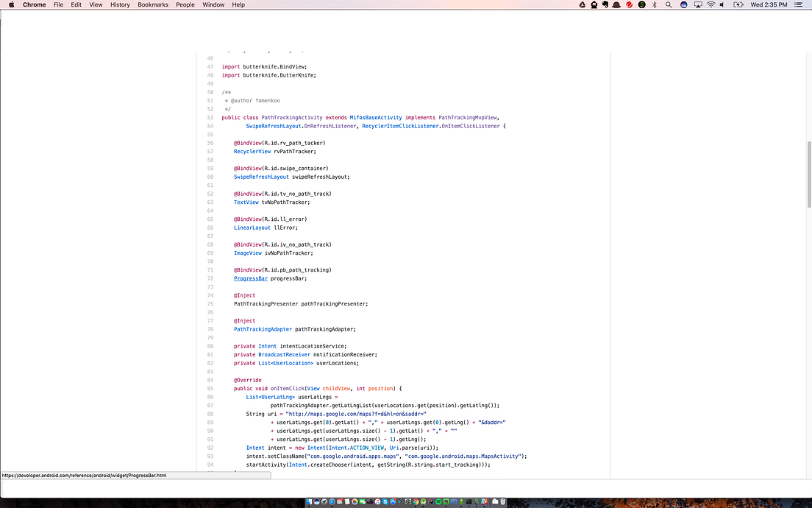The image size is (812, 508).
Task: Open the Window menu
Action: click(x=213, y=4)
